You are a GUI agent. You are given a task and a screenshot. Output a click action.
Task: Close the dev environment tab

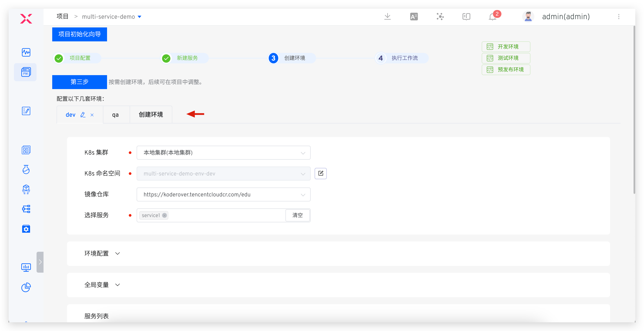92,115
